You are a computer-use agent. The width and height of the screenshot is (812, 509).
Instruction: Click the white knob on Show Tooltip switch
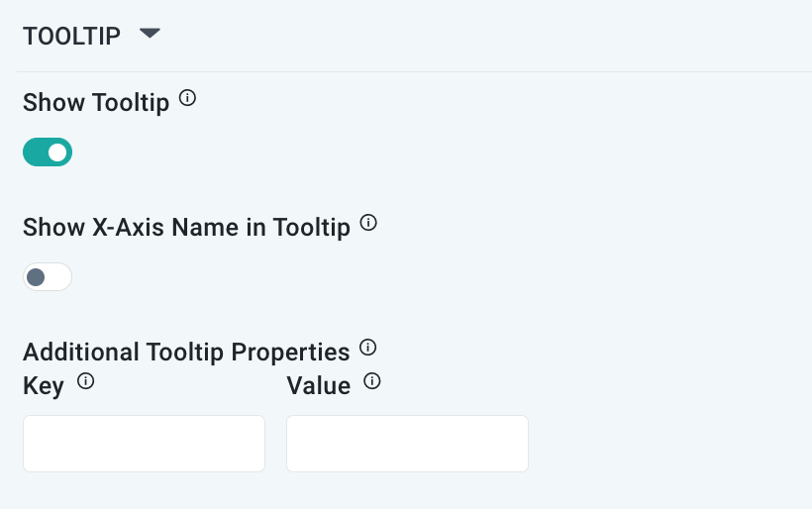tap(58, 153)
